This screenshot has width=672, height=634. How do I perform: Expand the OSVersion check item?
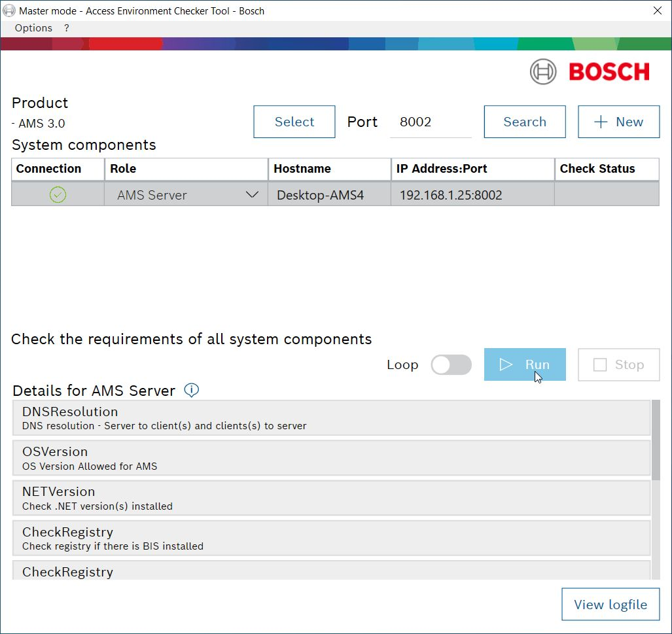click(331, 458)
